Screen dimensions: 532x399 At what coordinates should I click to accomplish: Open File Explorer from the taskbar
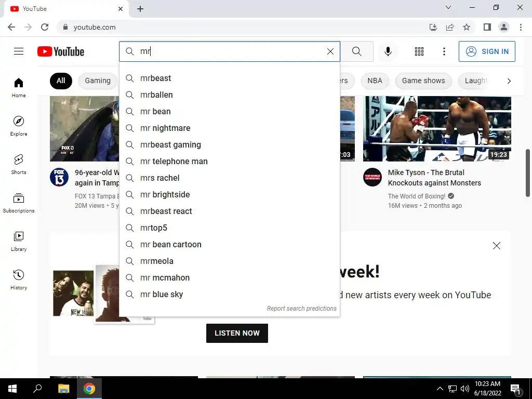[x=63, y=389]
